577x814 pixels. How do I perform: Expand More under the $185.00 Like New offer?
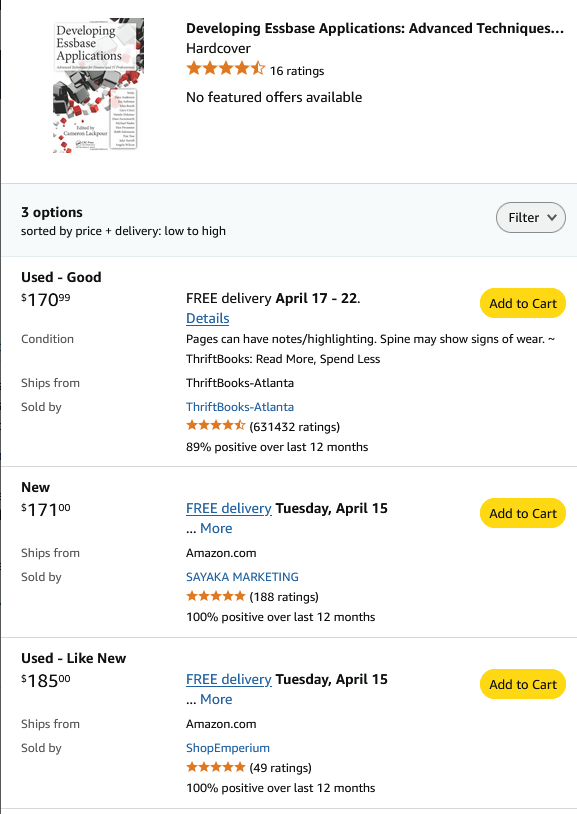216,699
